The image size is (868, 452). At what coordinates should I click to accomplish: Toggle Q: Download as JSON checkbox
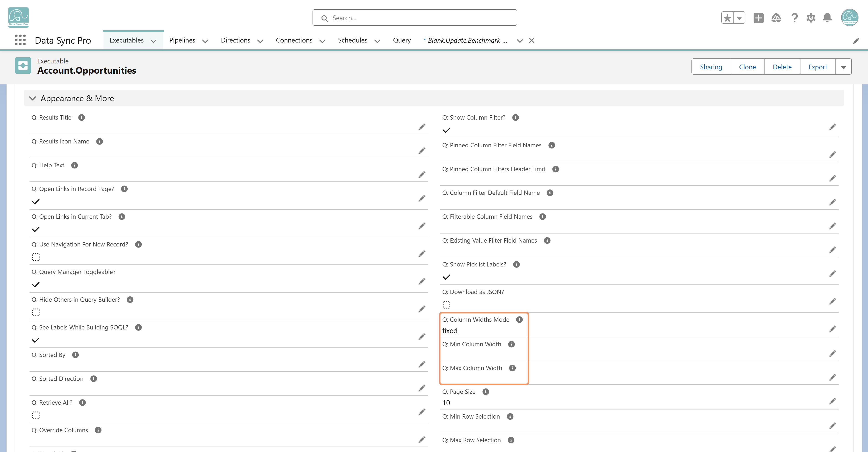[x=447, y=304]
